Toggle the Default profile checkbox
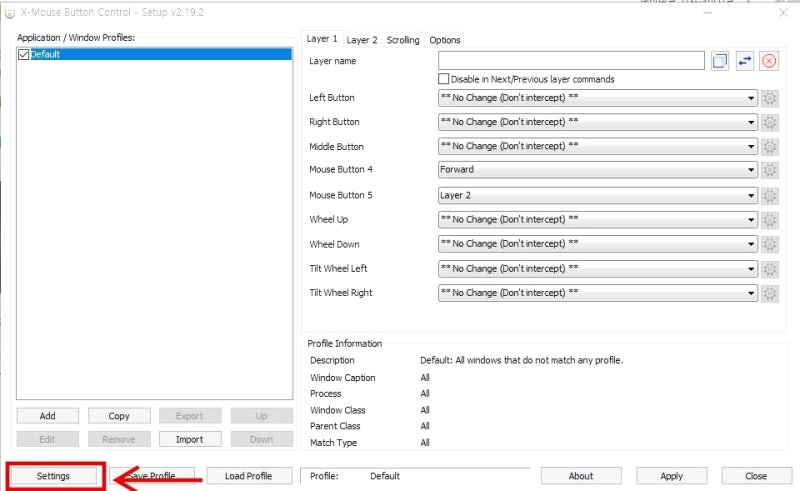 23,54
